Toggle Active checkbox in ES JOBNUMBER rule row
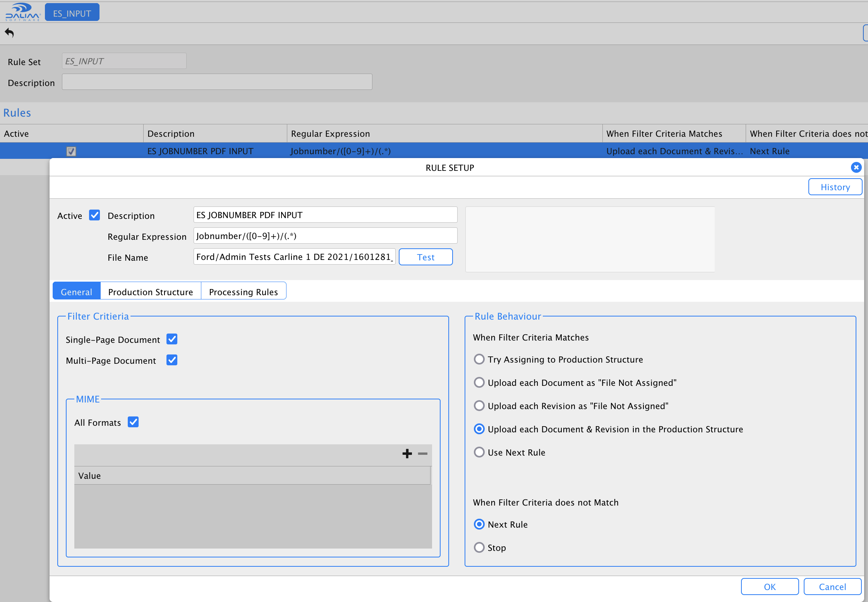 [x=71, y=151]
